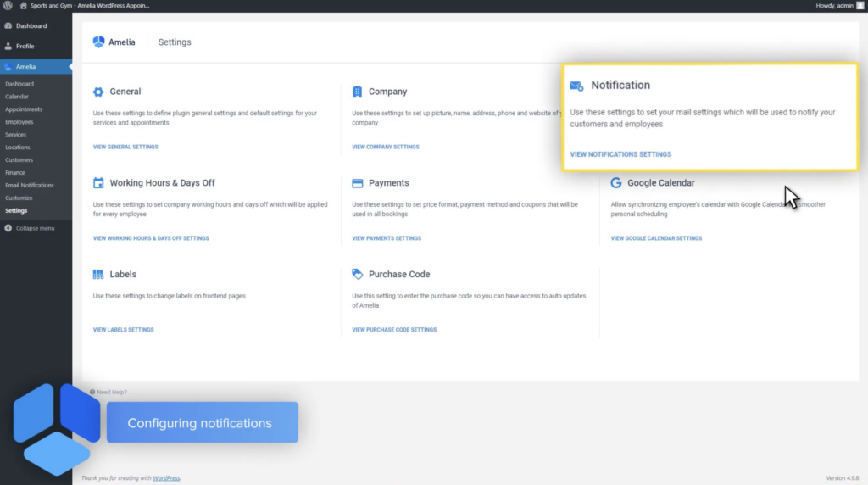The image size is (868, 485).
Task: Open the Services submenu item
Action: [15, 135]
